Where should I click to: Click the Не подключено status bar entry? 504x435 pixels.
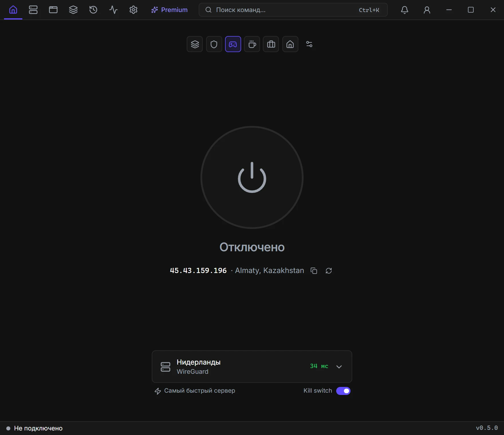coord(34,428)
